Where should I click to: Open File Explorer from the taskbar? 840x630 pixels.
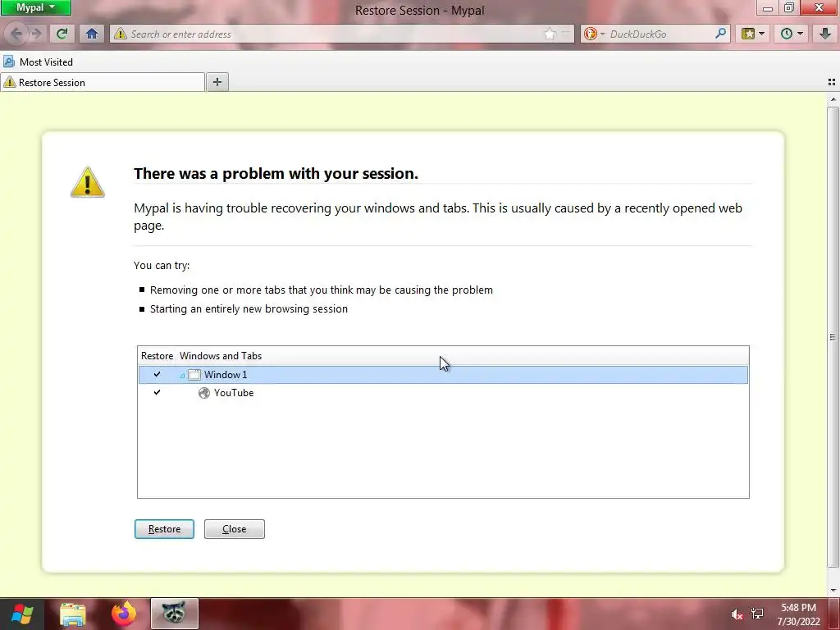pyautogui.click(x=72, y=614)
